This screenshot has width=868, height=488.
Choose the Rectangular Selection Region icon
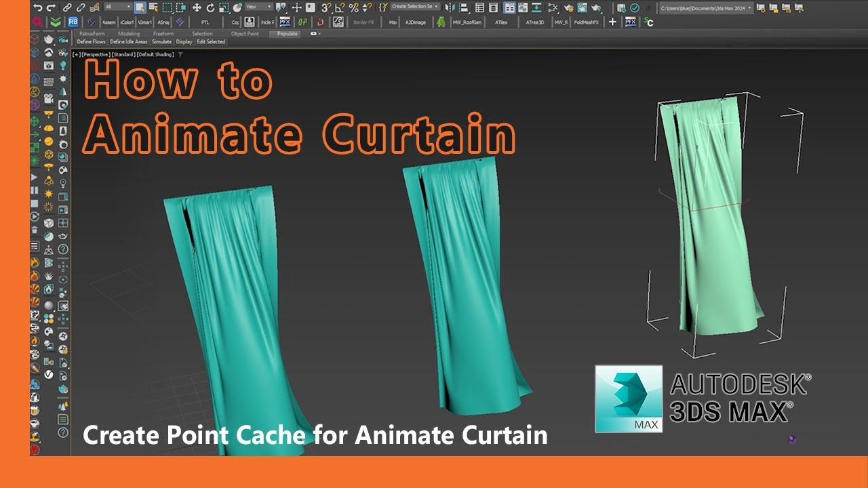pyautogui.click(x=167, y=7)
